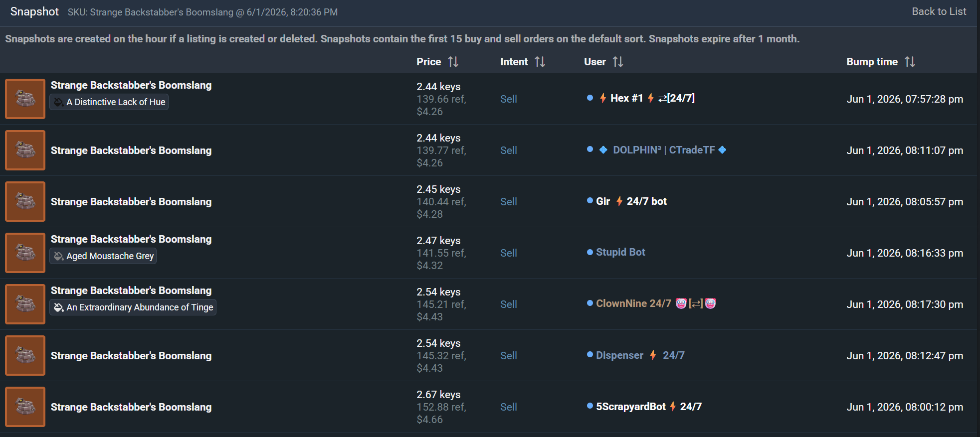Open Stupid Bot user profile
This screenshot has width=980, height=437.
click(x=620, y=252)
